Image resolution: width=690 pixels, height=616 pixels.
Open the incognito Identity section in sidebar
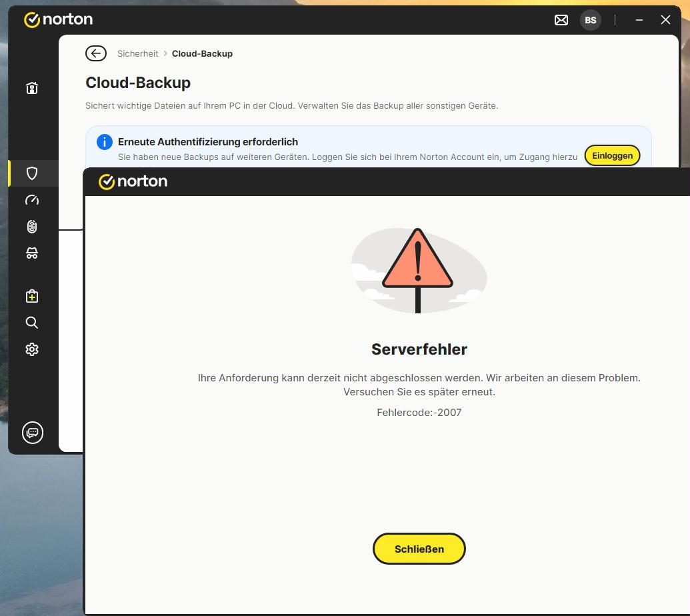(x=32, y=253)
